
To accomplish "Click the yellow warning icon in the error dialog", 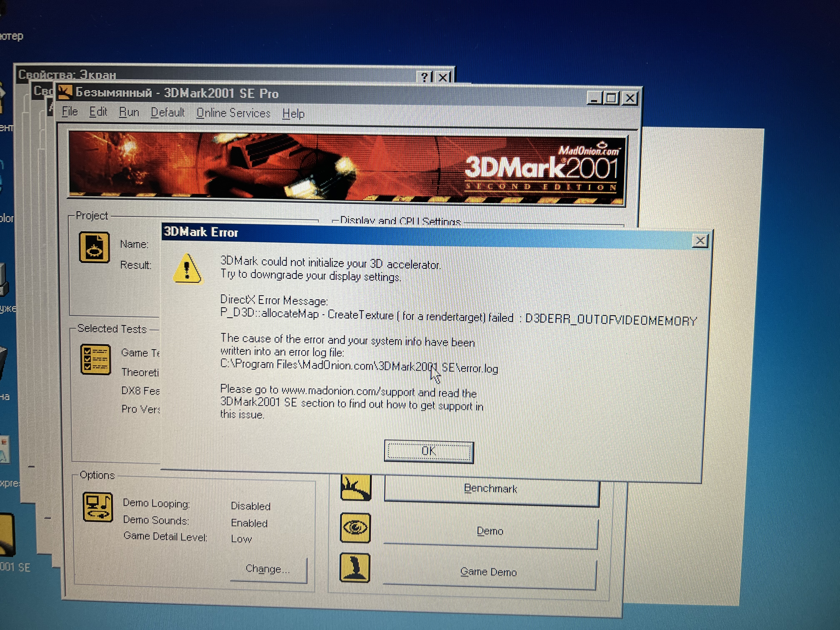I will (187, 269).
